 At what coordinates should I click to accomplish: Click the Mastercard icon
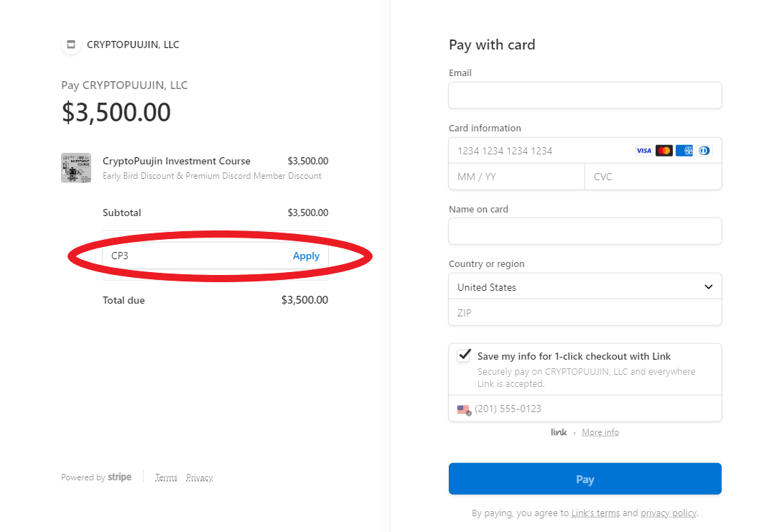click(664, 151)
